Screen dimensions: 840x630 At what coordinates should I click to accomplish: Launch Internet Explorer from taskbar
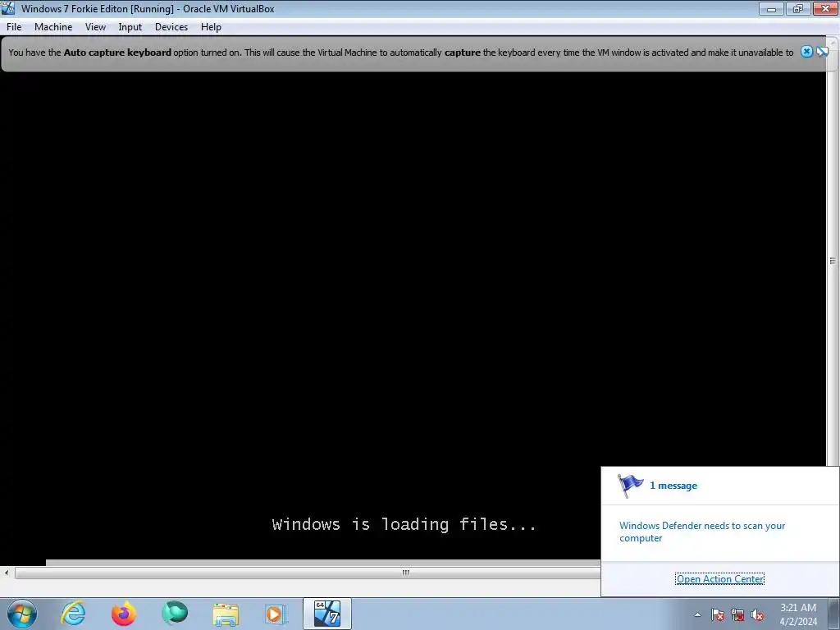tap(73, 614)
